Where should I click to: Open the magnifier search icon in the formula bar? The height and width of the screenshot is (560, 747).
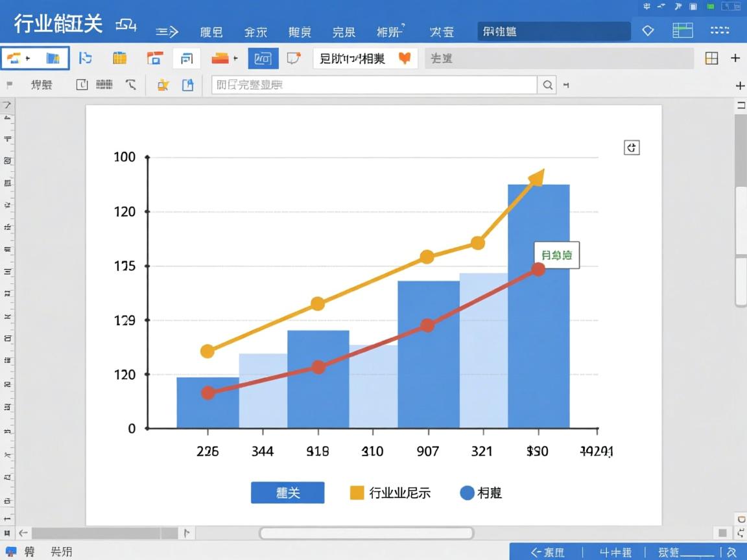click(548, 84)
